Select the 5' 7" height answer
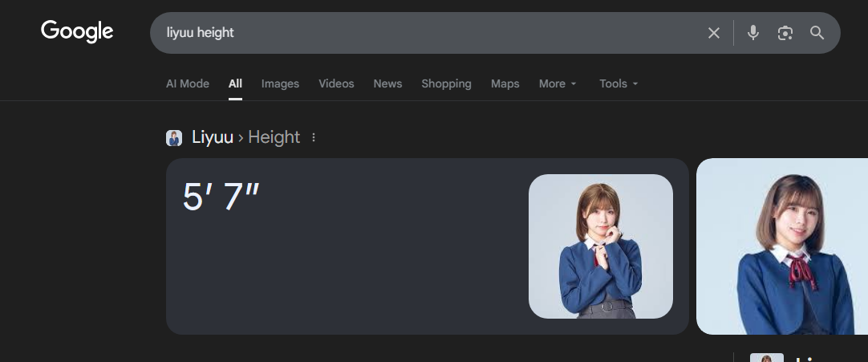The width and height of the screenshot is (868, 362). point(221,197)
